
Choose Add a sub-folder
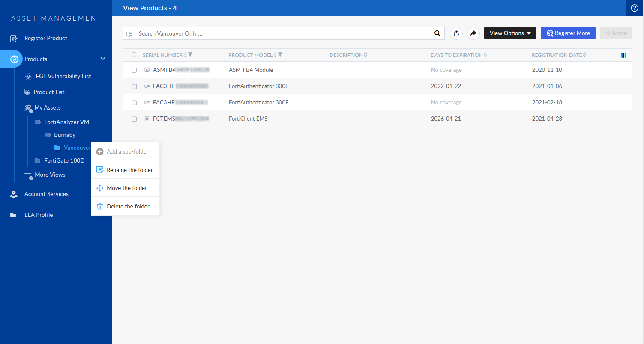pos(125,151)
